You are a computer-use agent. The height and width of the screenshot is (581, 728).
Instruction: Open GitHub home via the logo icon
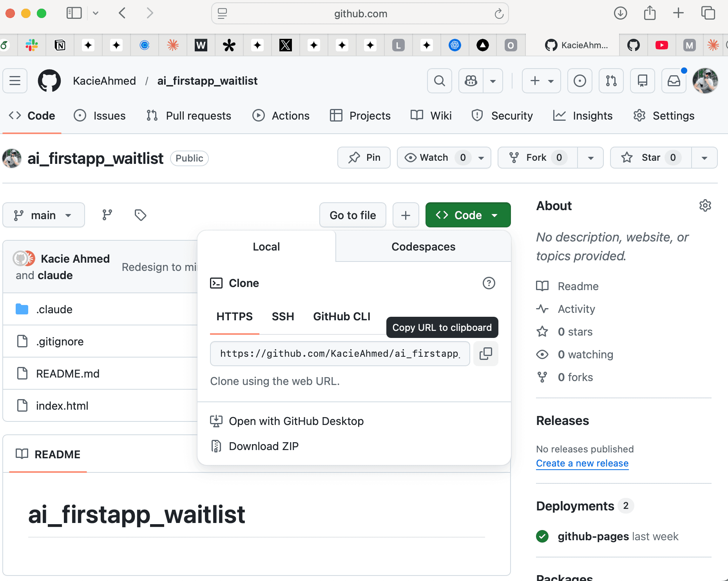tap(49, 81)
